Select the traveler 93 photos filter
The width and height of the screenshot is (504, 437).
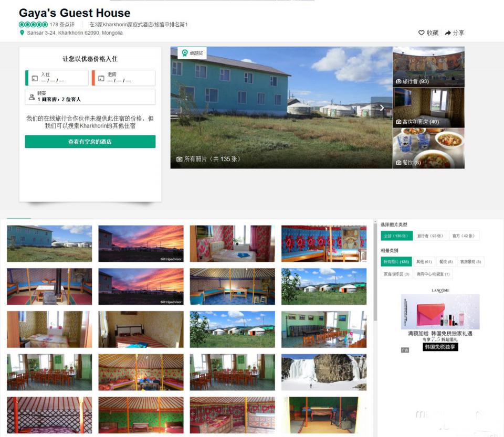click(430, 236)
